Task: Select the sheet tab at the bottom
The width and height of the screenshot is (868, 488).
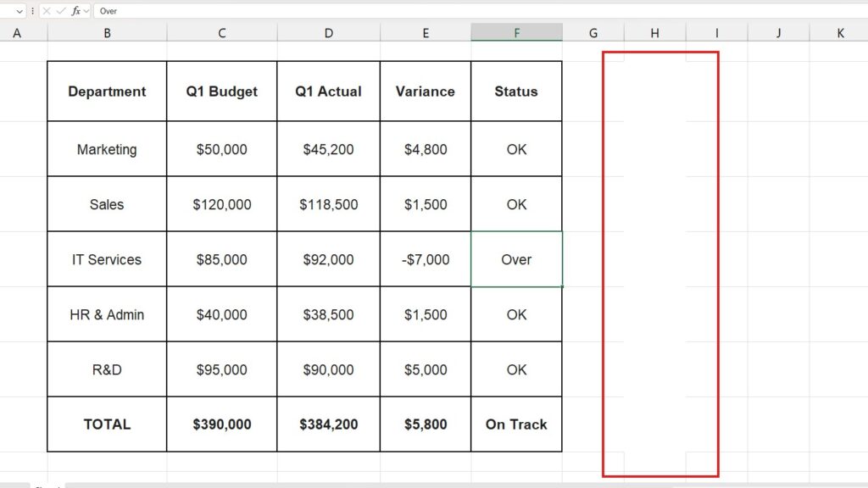Action: click(x=47, y=485)
